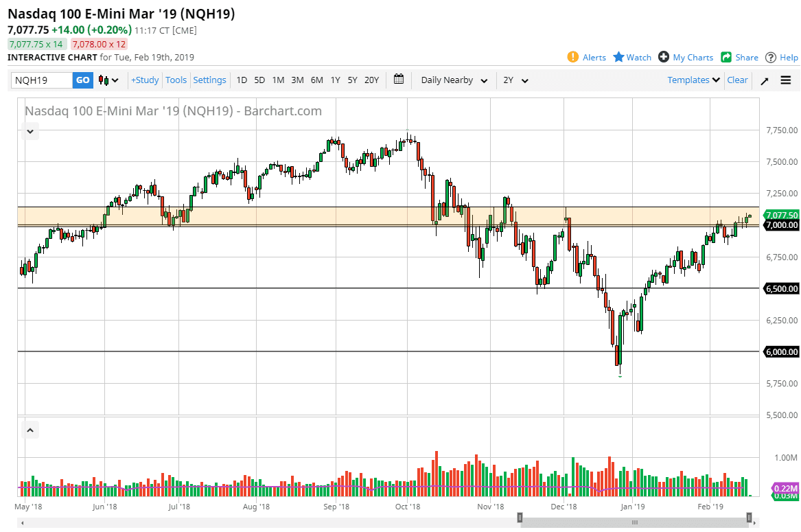Open the 2Y period dropdown
The width and height of the screenshot is (801, 532).
515,80
